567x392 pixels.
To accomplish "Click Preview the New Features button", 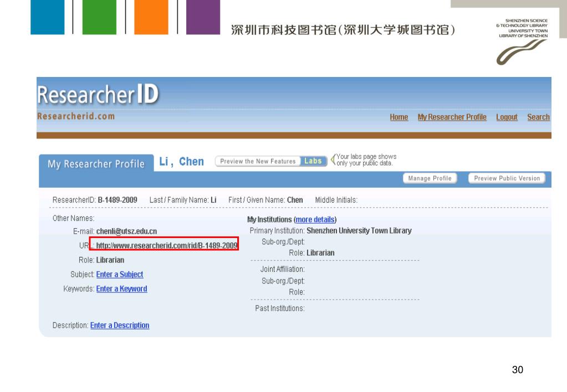I will tap(258, 161).
